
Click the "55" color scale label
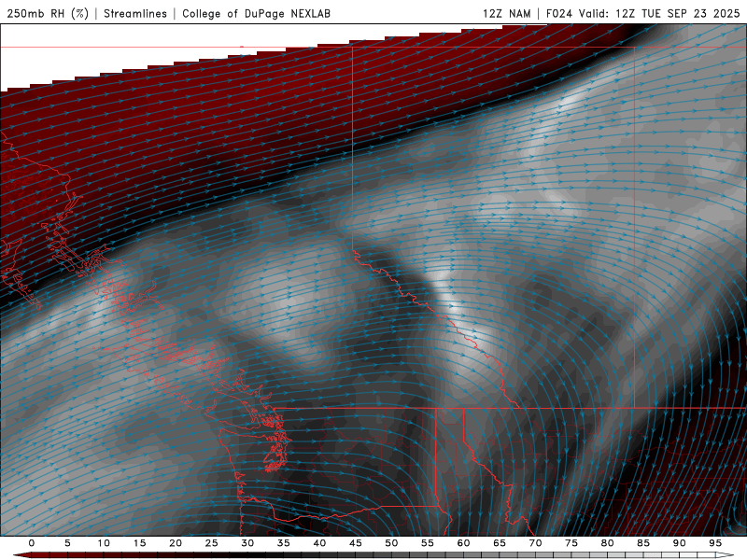(428, 543)
